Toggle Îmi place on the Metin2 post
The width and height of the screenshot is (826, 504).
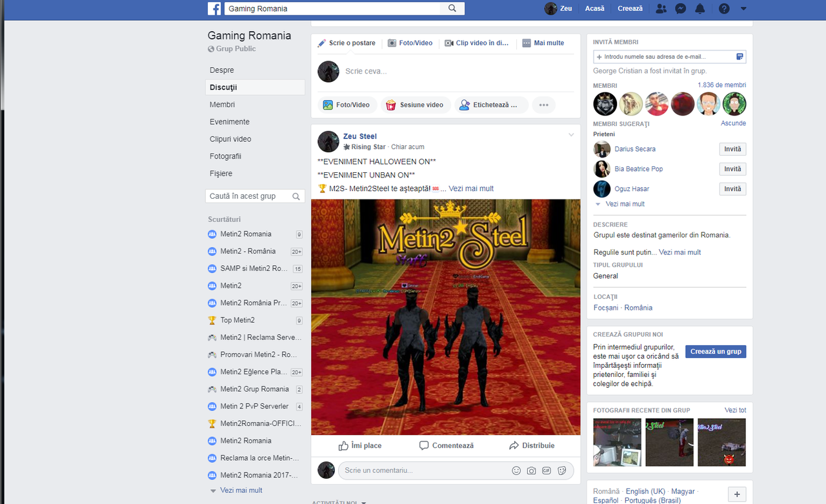tap(360, 445)
